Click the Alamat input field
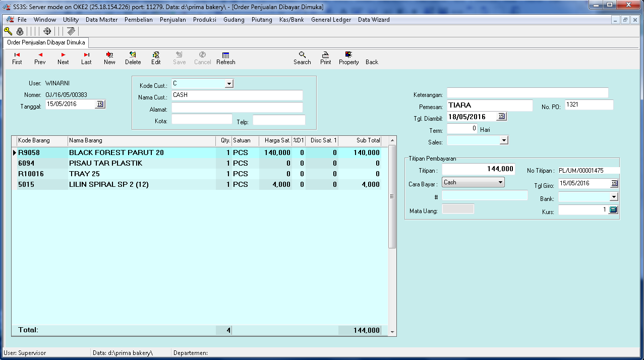Image resolution: width=644 pixels, height=360 pixels. coord(237,107)
